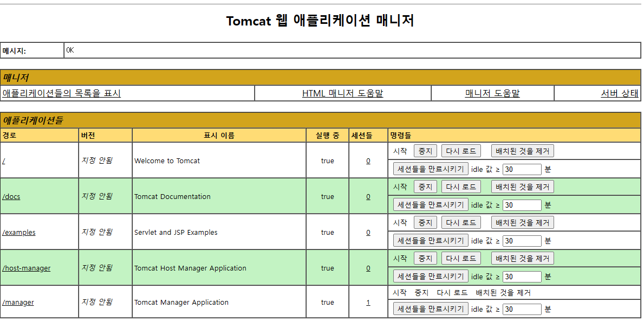The width and height of the screenshot is (644, 321).
Task: Click 배치된 것을 제거 for root / application
Action: (523, 151)
